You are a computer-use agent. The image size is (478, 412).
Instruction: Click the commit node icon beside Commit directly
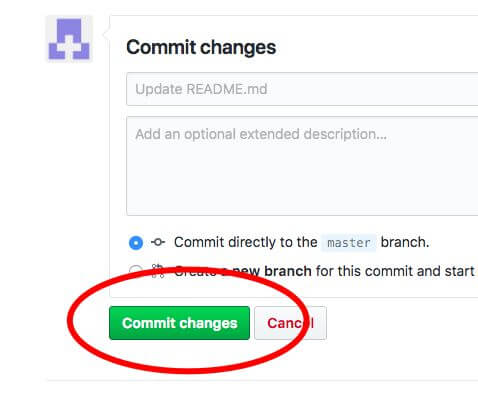(158, 242)
